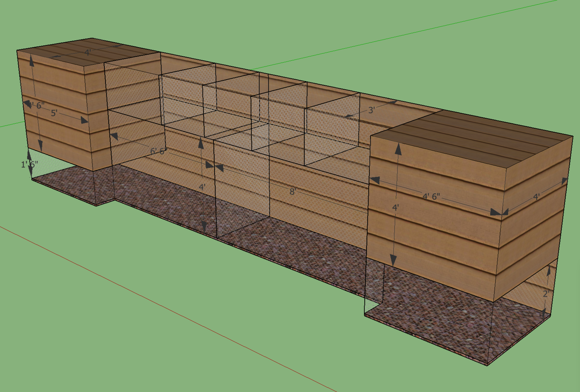
Task: Select the 2' dimension label
Action: point(546,294)
